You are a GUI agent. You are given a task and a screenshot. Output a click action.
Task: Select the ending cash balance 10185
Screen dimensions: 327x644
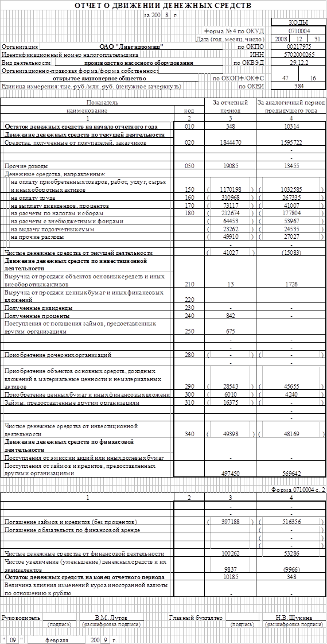pyautogui.click(x=230, y=577)
